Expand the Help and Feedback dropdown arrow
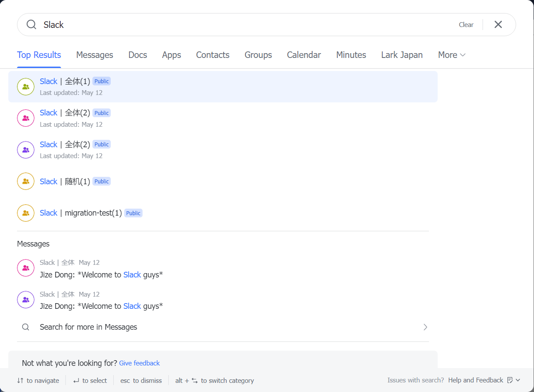Image resolution: width=534 pixels, height=392 pixels. (x=518, y=380)
